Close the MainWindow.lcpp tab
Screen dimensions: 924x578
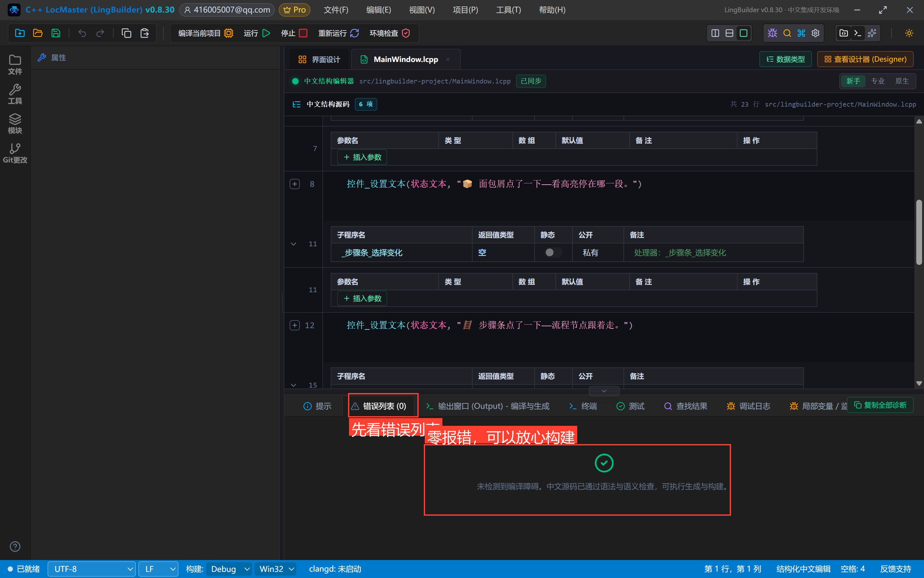[448, 59]
